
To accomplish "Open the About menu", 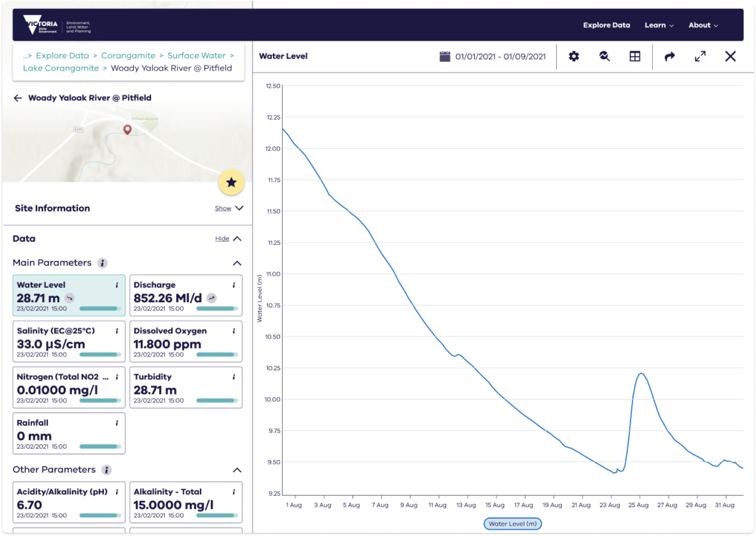I will 703,25.
